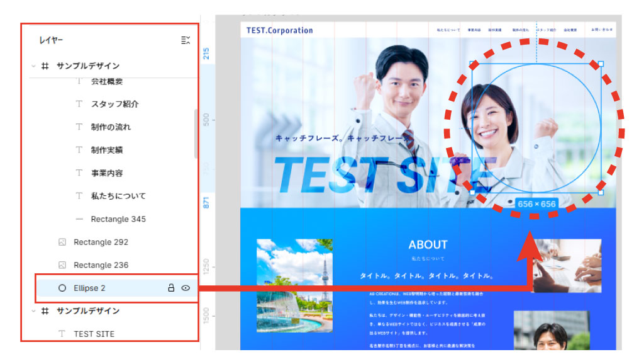Click the top-right resize handle of the ellipse

click(x=601, y=64)
